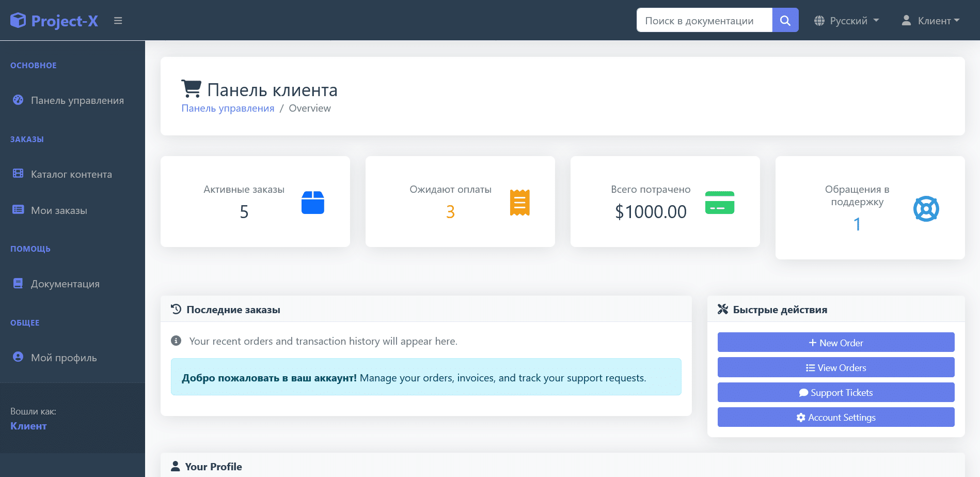Focus the documentation search field
The width and height of the screenshot is (980, 477).
coord(704,20)
